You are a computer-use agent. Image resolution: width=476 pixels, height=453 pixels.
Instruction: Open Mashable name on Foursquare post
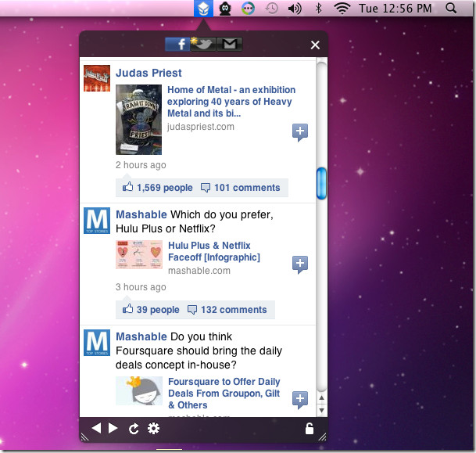(141, 336)
